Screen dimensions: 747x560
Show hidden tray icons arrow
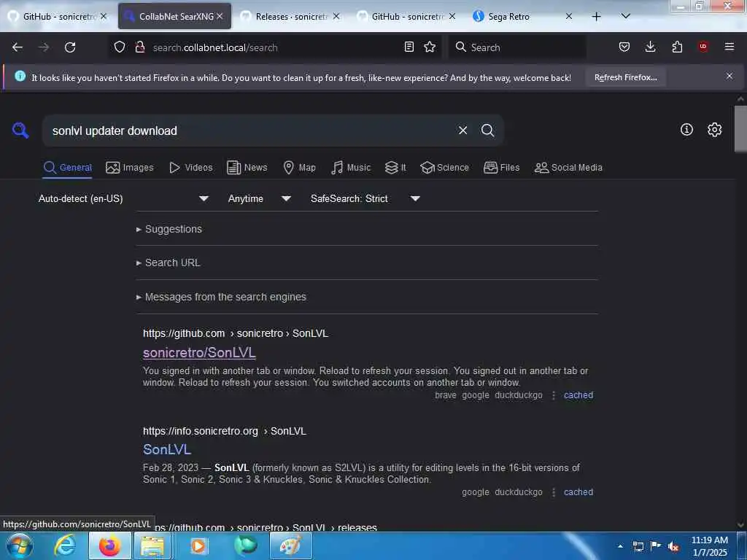[x=620, y=546]
